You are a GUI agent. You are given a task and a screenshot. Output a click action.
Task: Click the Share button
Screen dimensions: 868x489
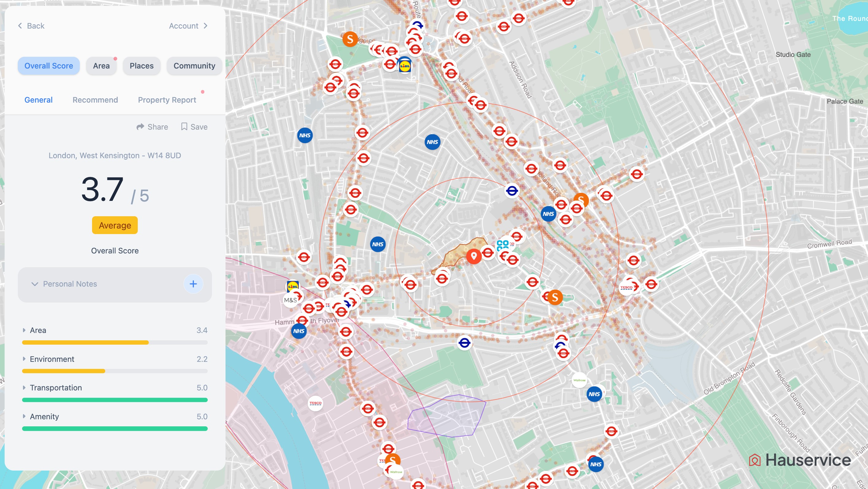[152, 127]
